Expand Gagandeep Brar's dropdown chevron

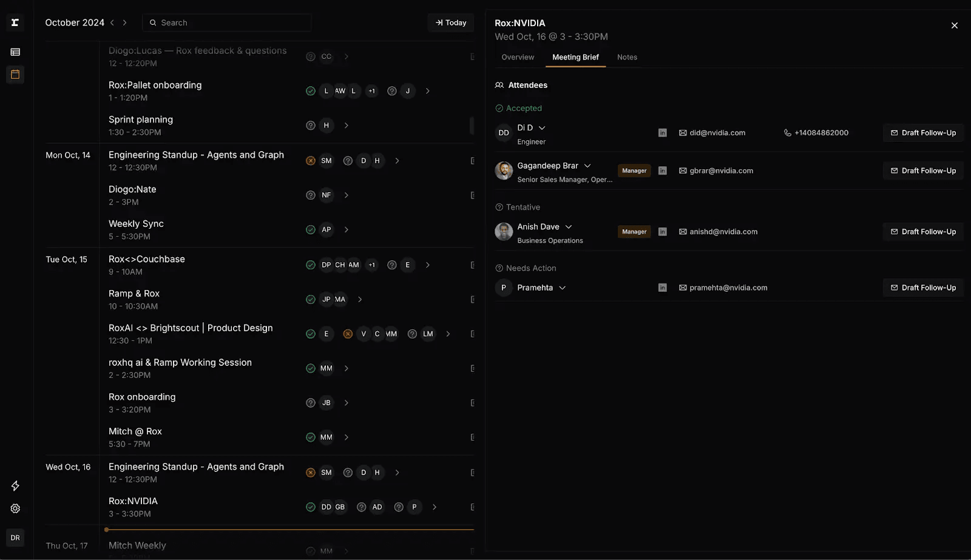coord(587,165)
